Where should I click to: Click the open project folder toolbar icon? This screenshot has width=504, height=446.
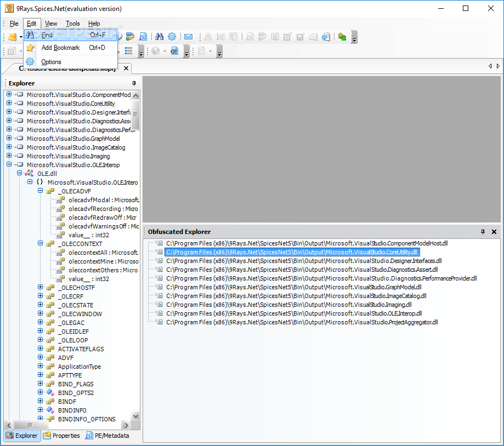pyautogui.click(x=12, y=37)
